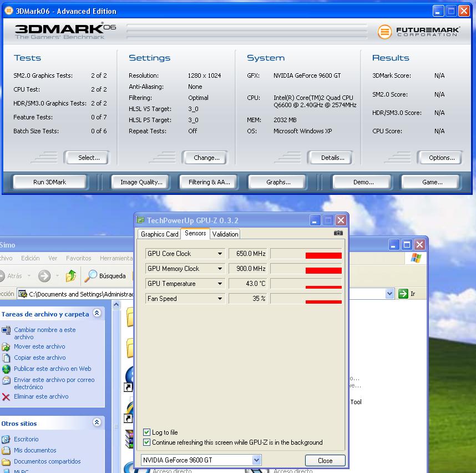Viewport: 476px width, 473px height.
Task: Click the Image Quality... button
Action: (x=141, y=182)
